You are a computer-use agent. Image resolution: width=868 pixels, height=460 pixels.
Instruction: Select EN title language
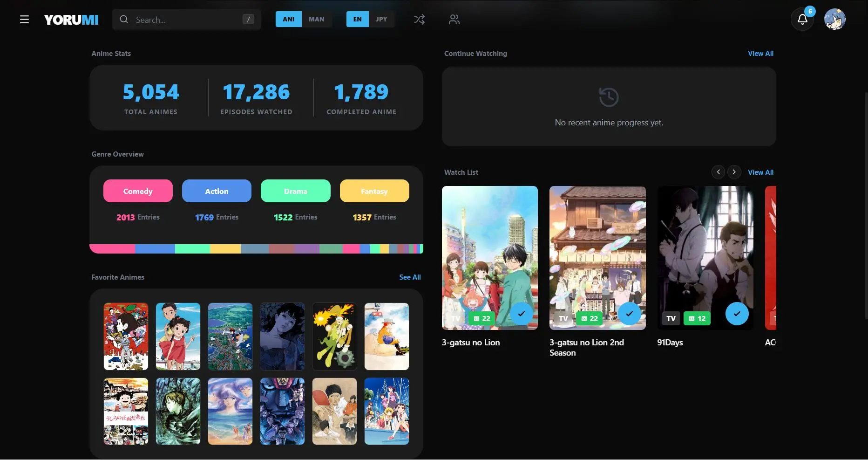358,19
